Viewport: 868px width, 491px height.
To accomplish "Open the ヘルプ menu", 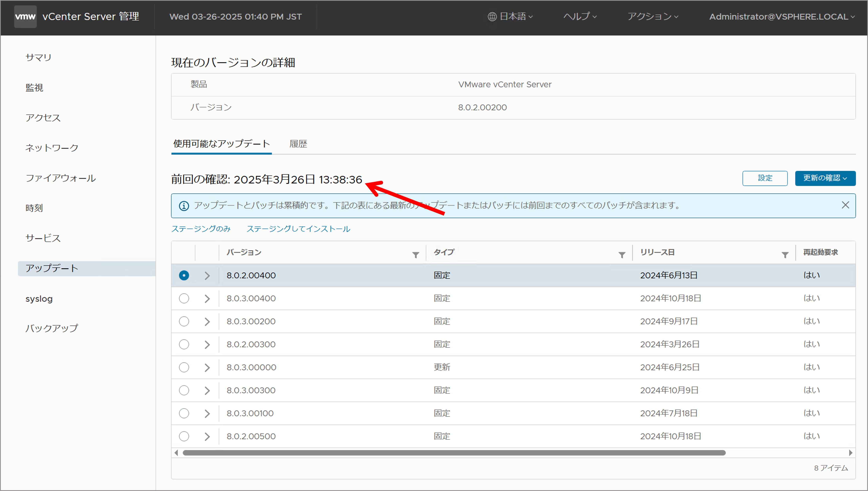I will [580, 17].
